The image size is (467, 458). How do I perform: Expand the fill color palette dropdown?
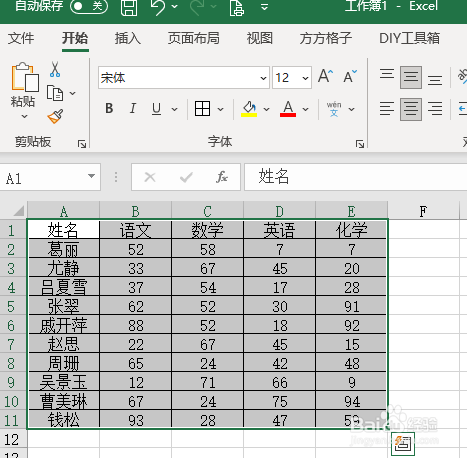266,109
